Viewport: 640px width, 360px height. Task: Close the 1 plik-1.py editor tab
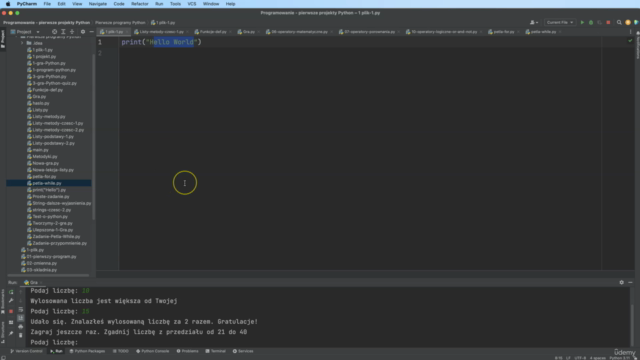127,32
